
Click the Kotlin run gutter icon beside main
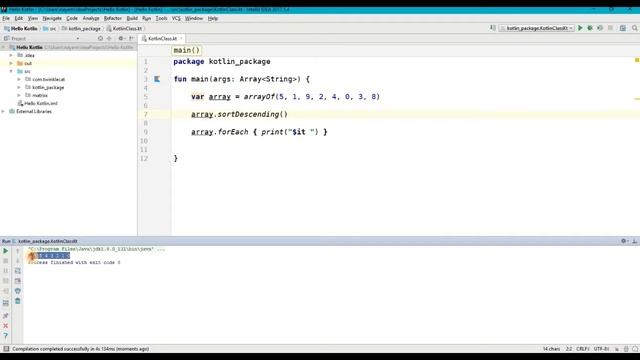157,79
